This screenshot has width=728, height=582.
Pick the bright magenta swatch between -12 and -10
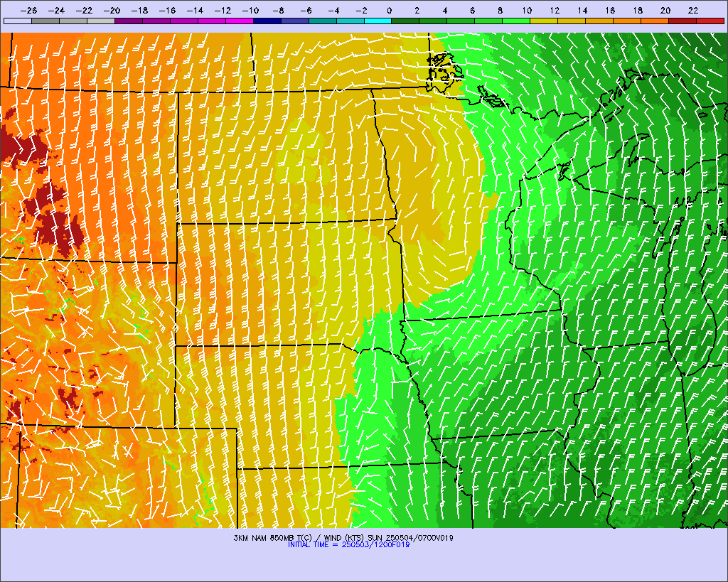pyautogui.click(x=240, y=21)
